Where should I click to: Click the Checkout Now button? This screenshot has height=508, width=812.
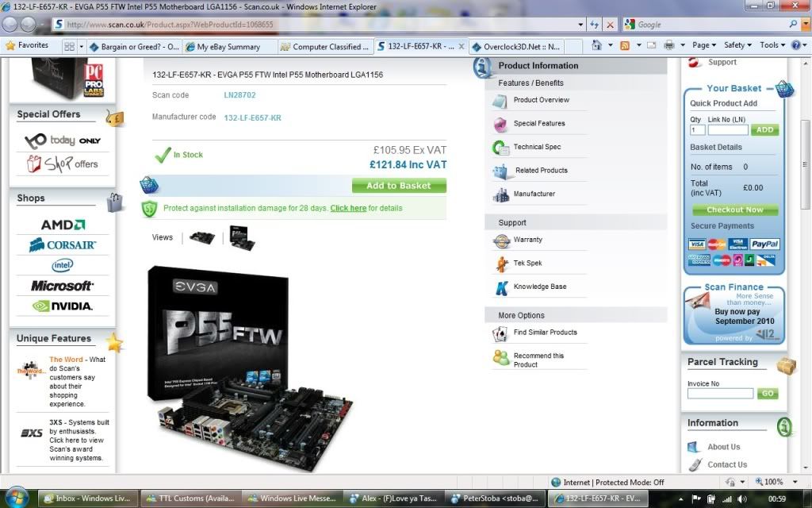pyautogui.click(x=735, y=210)
